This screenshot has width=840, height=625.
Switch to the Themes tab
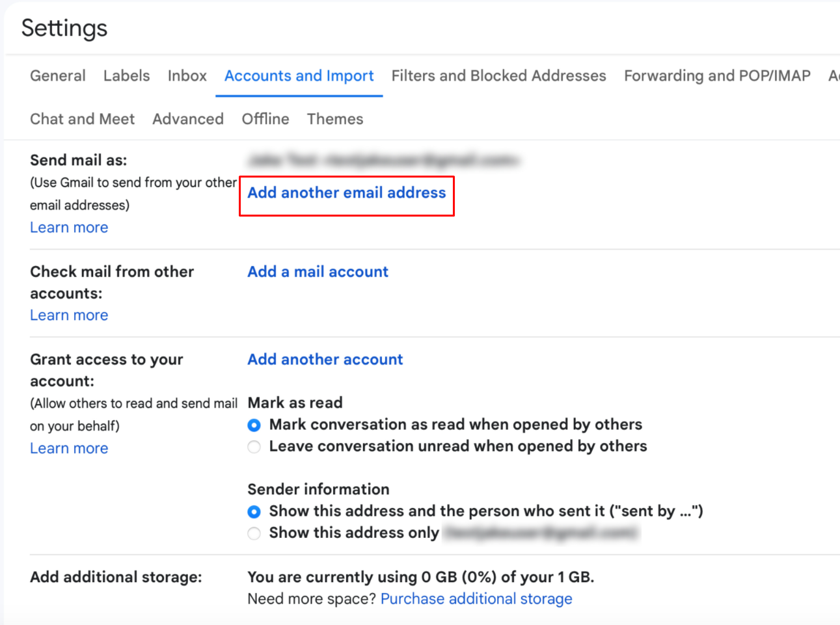click(x=335, y=119)
